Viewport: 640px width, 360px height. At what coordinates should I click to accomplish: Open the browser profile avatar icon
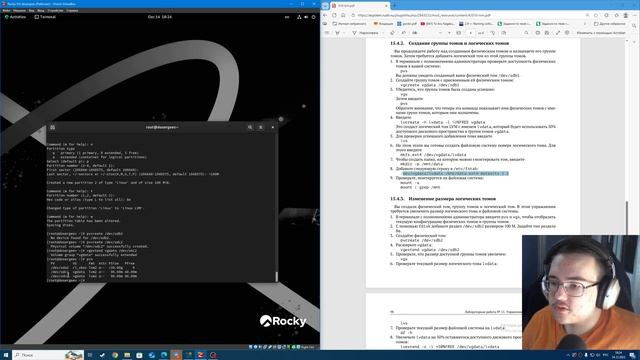[x=625, y=15]
